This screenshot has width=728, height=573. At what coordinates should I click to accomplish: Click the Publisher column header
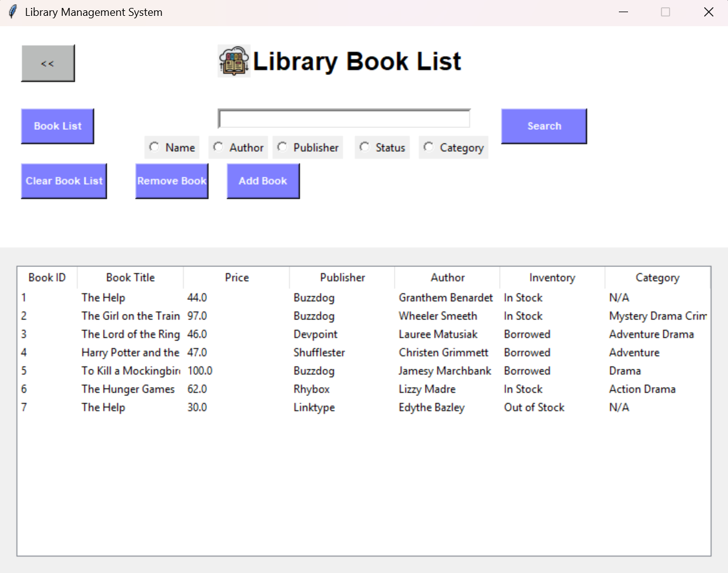click(x=342, y=278)
